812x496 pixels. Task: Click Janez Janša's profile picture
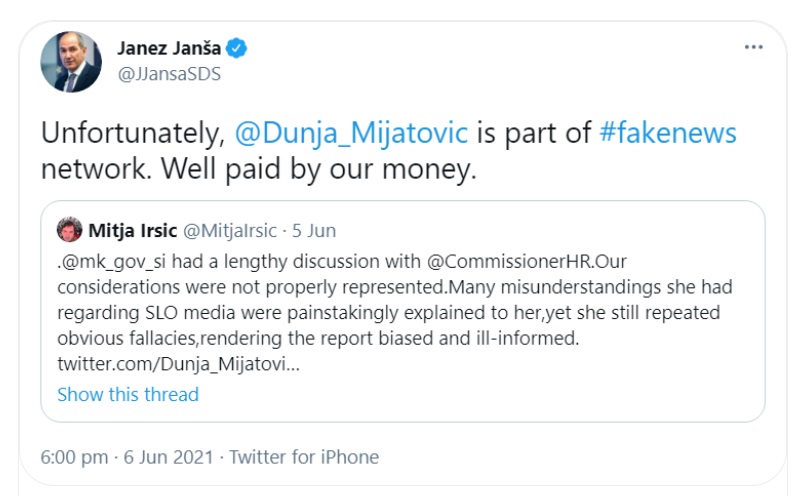[x=72, y=61]
